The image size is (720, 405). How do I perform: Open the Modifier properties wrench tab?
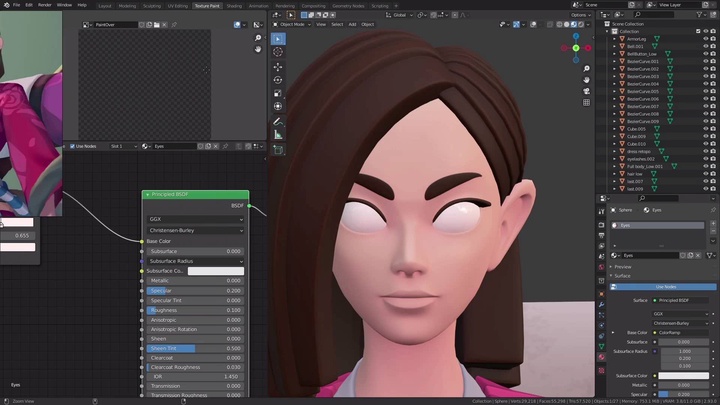602,304
